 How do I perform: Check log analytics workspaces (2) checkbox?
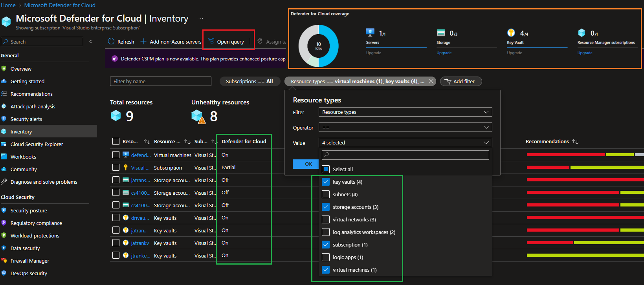(x=326, y=232)
